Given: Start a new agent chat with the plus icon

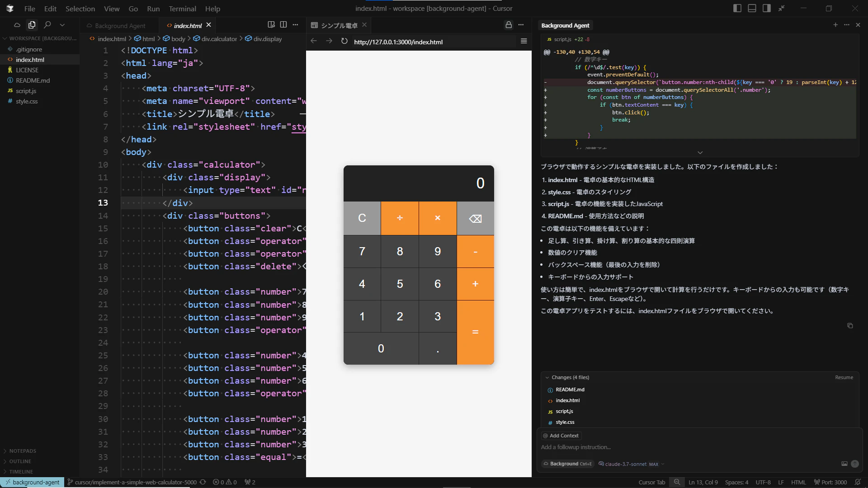Looking at the screenshot, I should (835, 25).
